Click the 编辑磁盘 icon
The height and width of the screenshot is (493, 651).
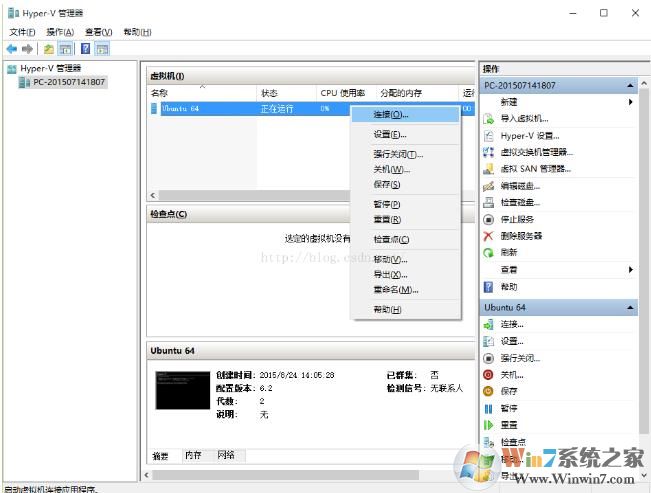pos(489,186)
